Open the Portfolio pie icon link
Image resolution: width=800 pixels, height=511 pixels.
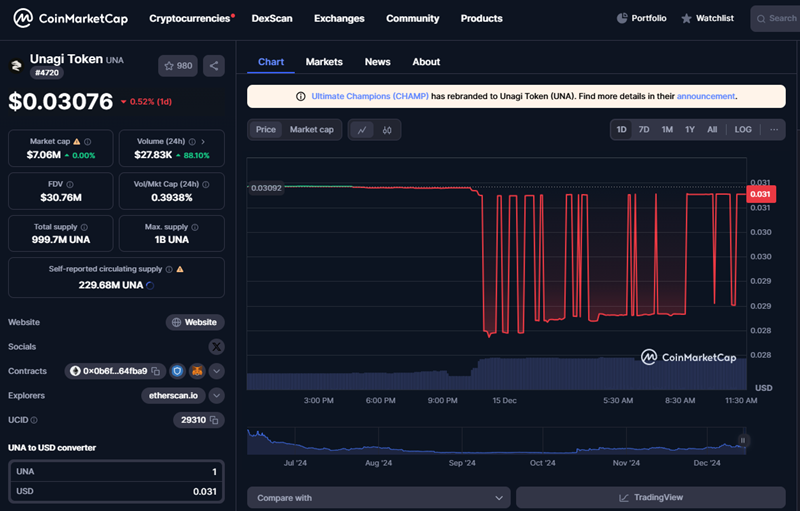tap(641, 18)
